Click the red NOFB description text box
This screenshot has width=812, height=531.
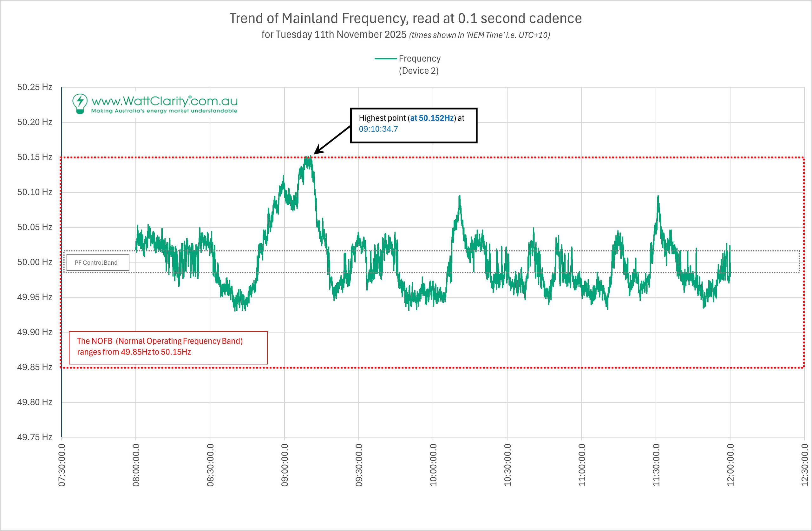pos(168,347)
